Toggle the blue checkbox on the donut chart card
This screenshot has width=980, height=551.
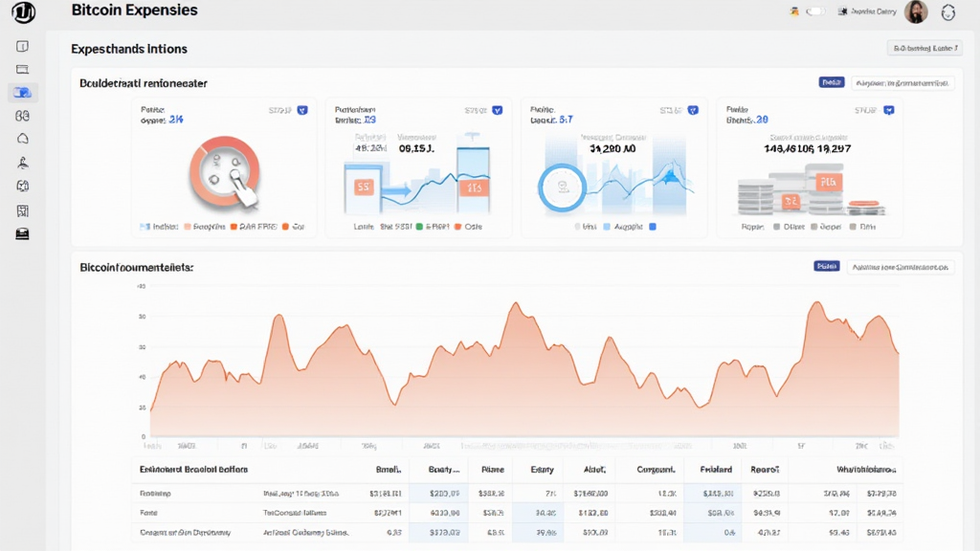point(302,111)
